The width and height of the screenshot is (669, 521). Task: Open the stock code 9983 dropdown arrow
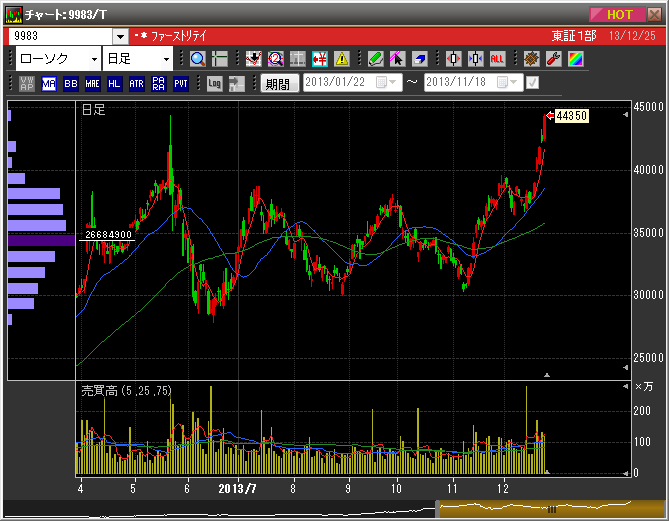[120, 36]
